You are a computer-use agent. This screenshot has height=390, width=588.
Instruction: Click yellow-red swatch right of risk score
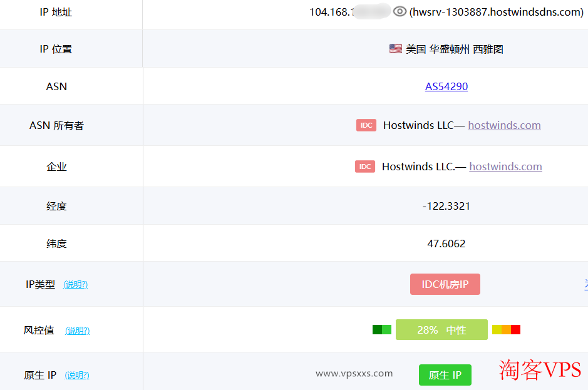pos(506,330)
